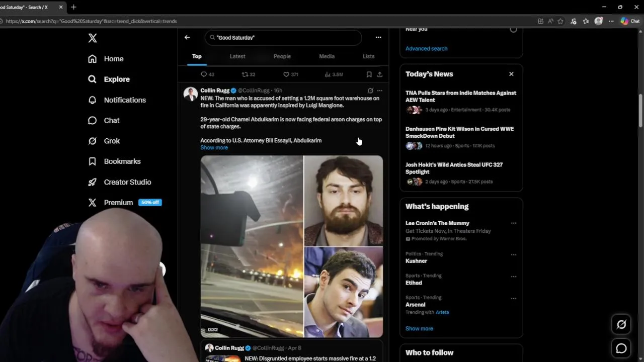Open the quoted Collin Rugg Apr 8 post
The image size is (644, 362).
tap(292, 352)
